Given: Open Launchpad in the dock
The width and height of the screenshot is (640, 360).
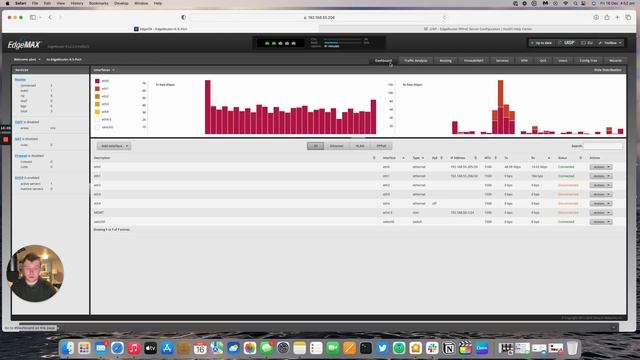Looking at the screenshot, I should pos(84,348).
